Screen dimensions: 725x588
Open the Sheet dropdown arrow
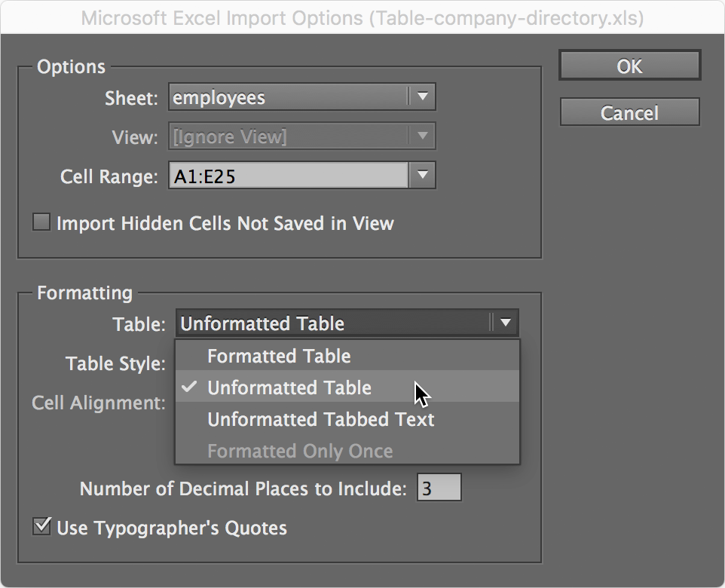[424, 96]
